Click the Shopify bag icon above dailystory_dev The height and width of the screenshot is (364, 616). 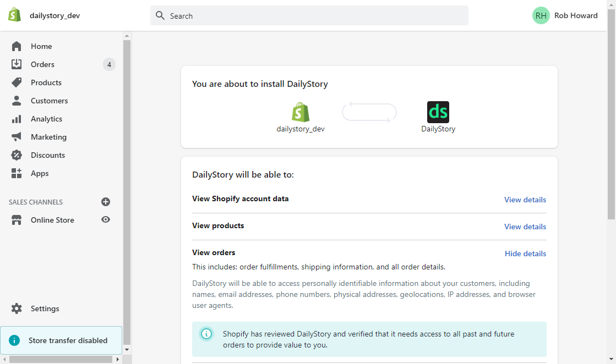coord(301,112)
